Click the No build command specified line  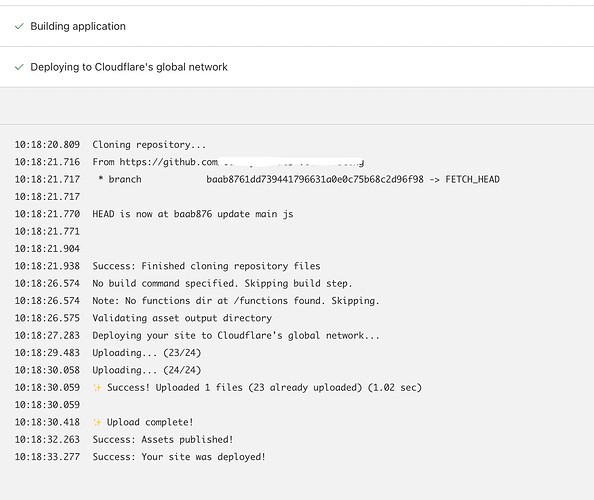pos(222,284)
